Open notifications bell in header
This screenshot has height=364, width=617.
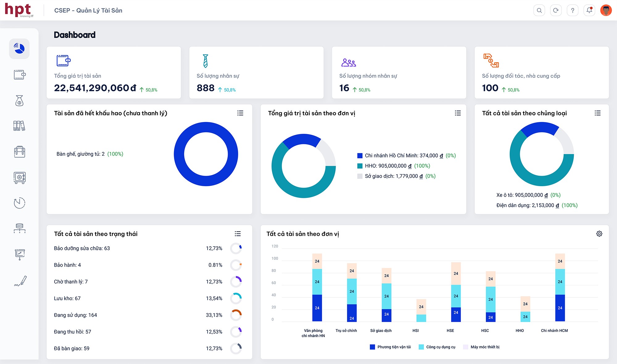pos(589,10)
